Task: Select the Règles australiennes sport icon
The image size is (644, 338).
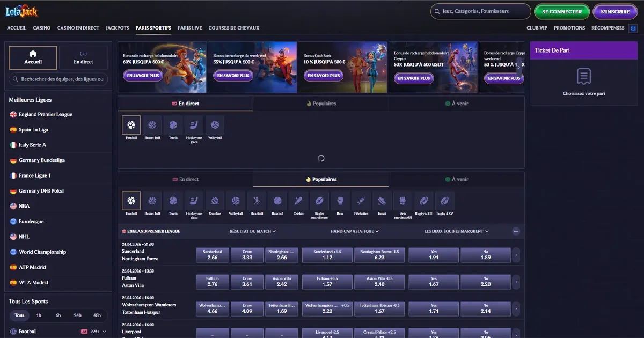Action: 319,201
